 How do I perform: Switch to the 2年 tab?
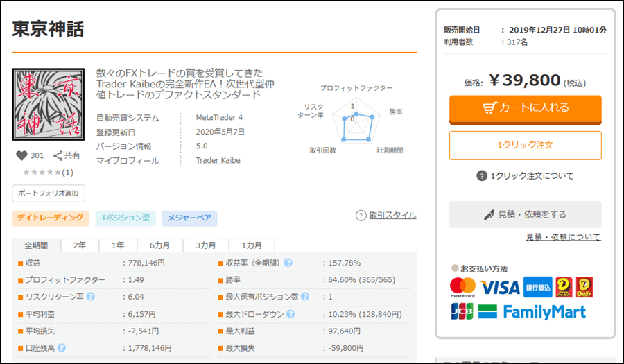click(80, 245)
